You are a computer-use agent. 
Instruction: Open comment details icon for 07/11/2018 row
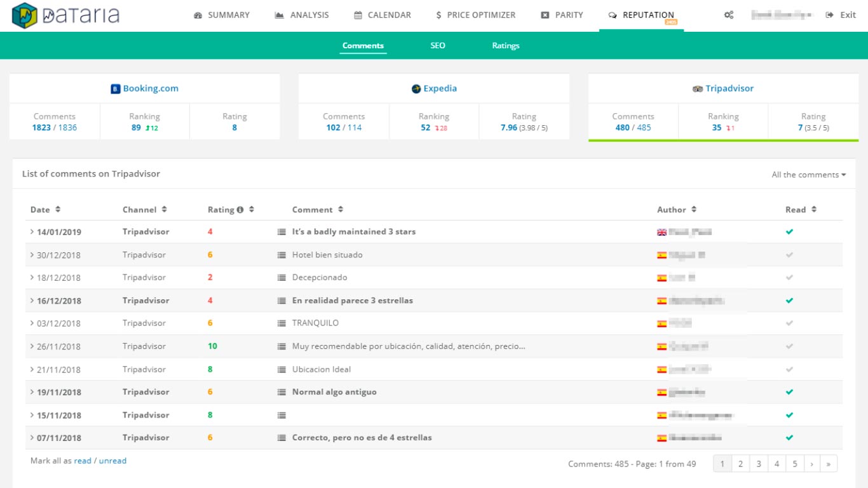(281, 438)
